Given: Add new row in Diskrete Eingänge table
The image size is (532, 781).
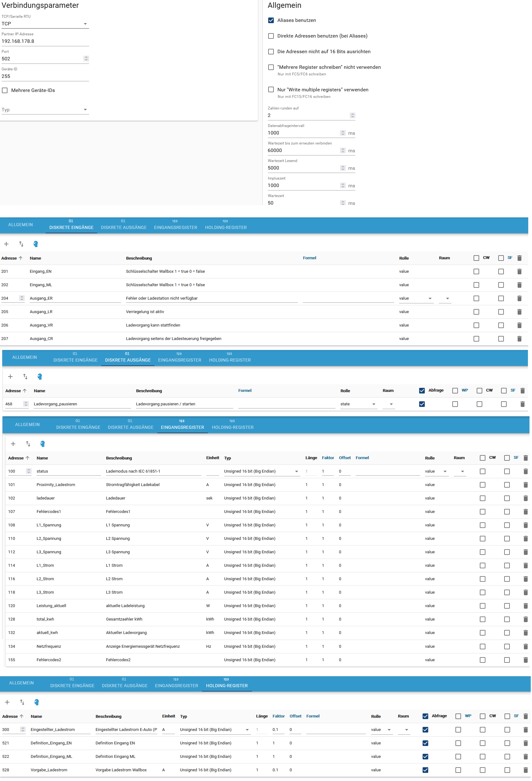Looking at the screenshot, I should click(x=6, y=244).
